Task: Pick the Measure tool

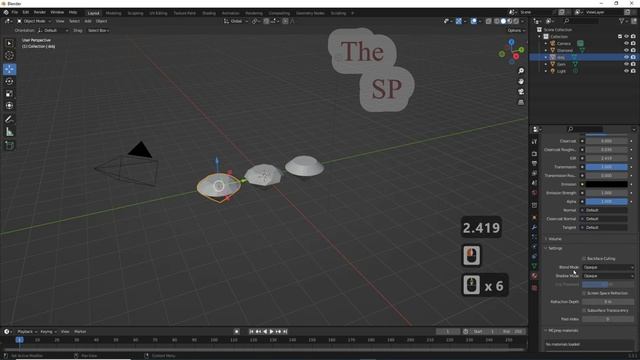Action: (9, 132)
